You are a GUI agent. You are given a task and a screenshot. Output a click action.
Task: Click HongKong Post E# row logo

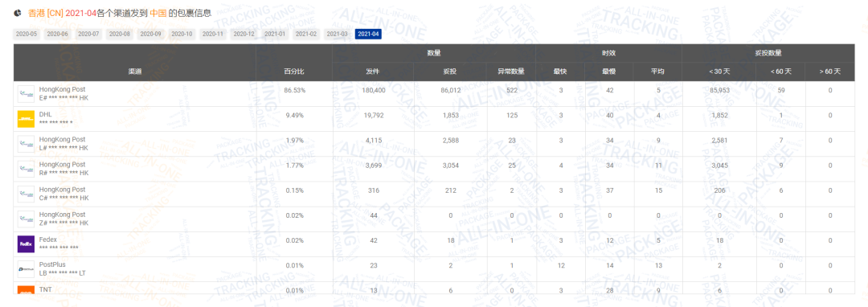click(x=27, y=93)
